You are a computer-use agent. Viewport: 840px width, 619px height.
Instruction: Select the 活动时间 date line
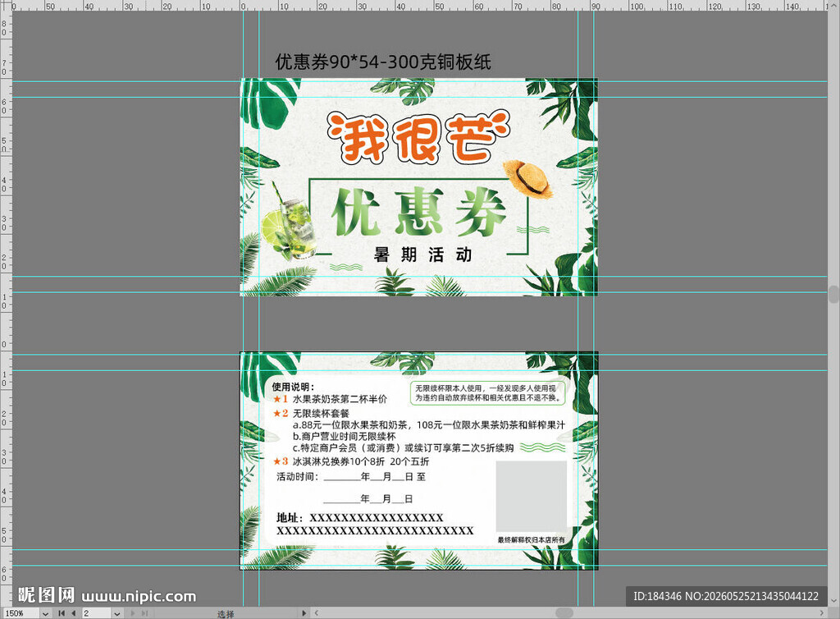351,476
